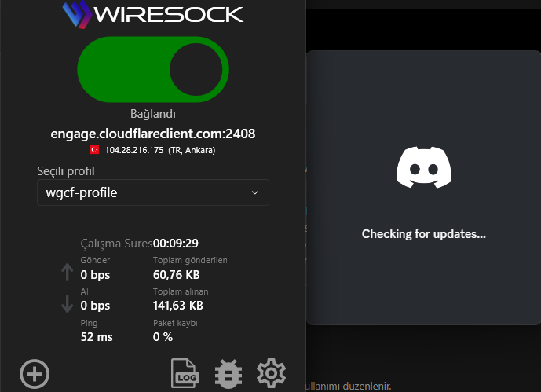Click the IP address 104.28.216.175
The height and width of the screenshot is (392, 541).
click(134, 150)
